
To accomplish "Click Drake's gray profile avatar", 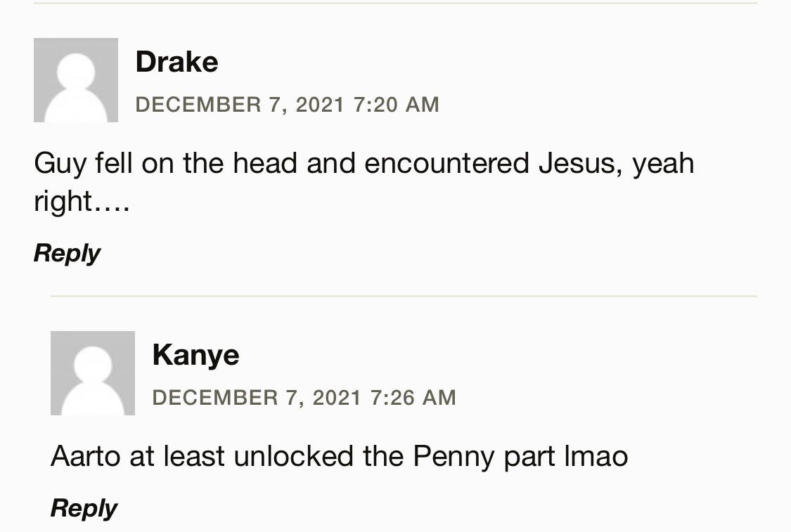I will click(76, 80).
